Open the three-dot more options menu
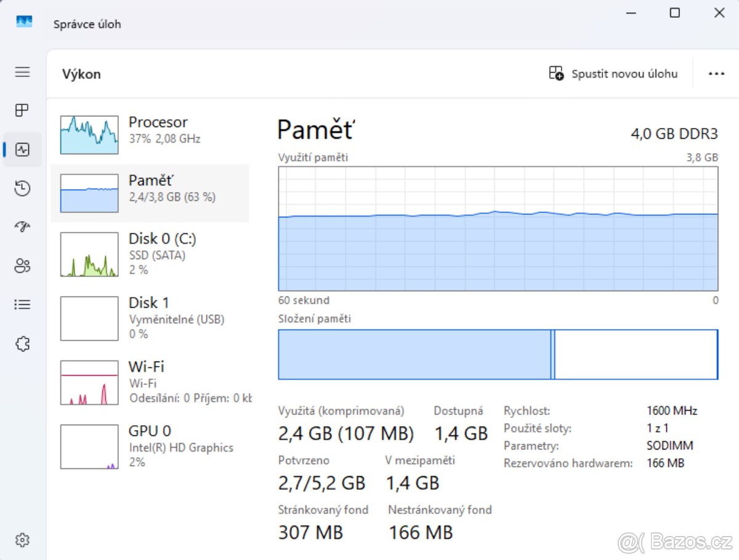This screenshot has width=739, height=560. [x=716, y=74]
